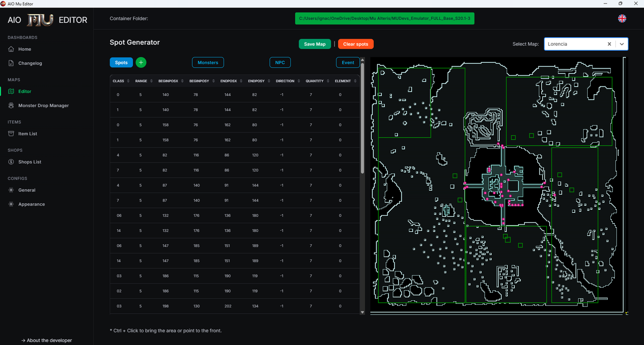Click the AIO MU Editor logo
644x345 pixels.
click(47, 20)
